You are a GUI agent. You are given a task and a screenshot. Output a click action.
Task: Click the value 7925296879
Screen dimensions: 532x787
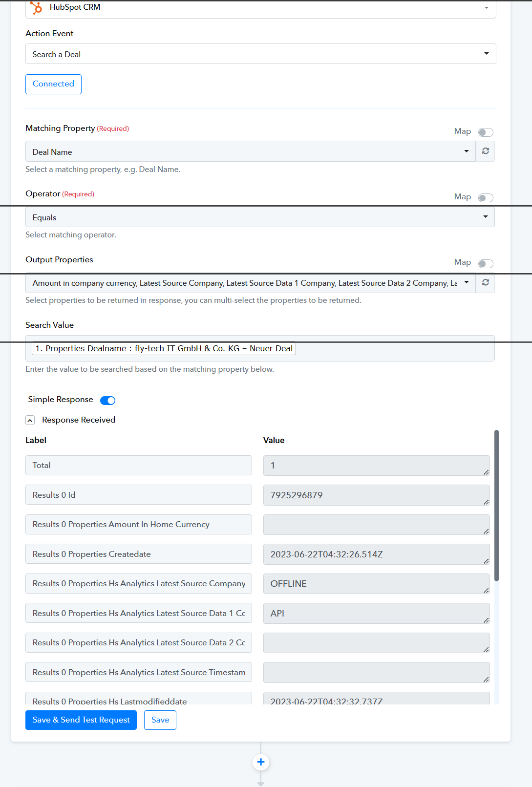click(x=376, y=495)
